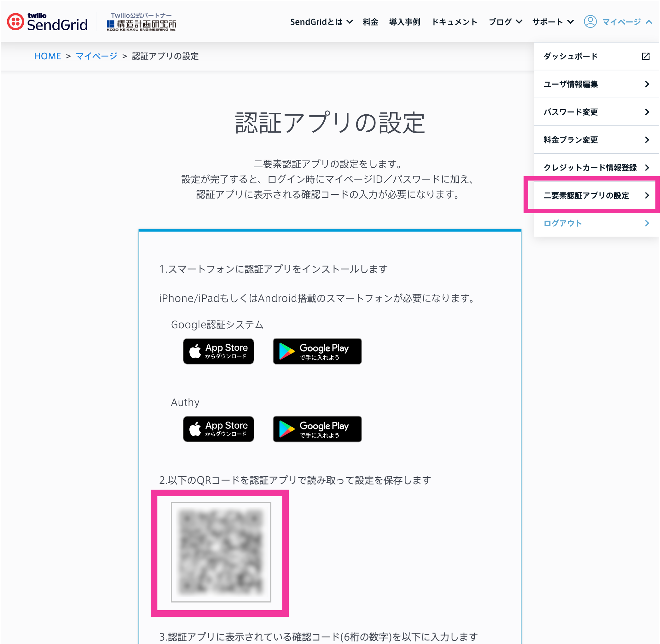This screenshot has height=644, width=660.
Task: Download Authy from App Store
Action: tap(218, 429)
